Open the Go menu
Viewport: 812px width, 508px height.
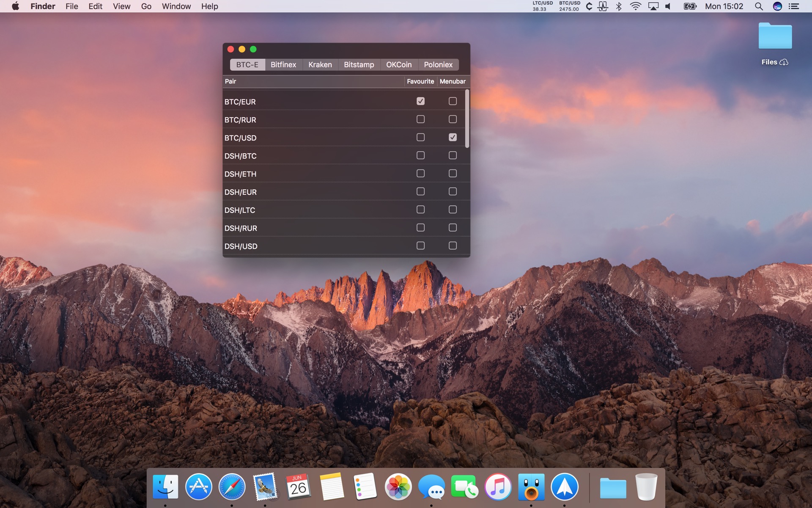coord(146,6)
